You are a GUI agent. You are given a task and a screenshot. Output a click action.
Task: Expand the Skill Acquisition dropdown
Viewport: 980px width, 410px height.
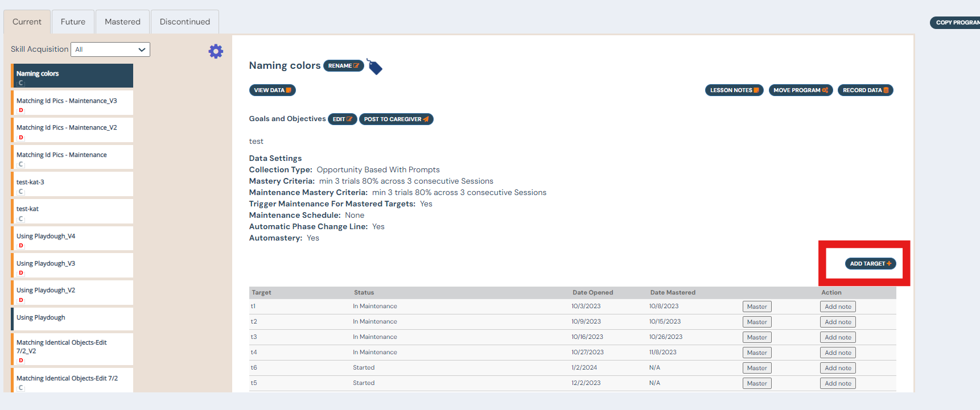click(x=110, y=49)
